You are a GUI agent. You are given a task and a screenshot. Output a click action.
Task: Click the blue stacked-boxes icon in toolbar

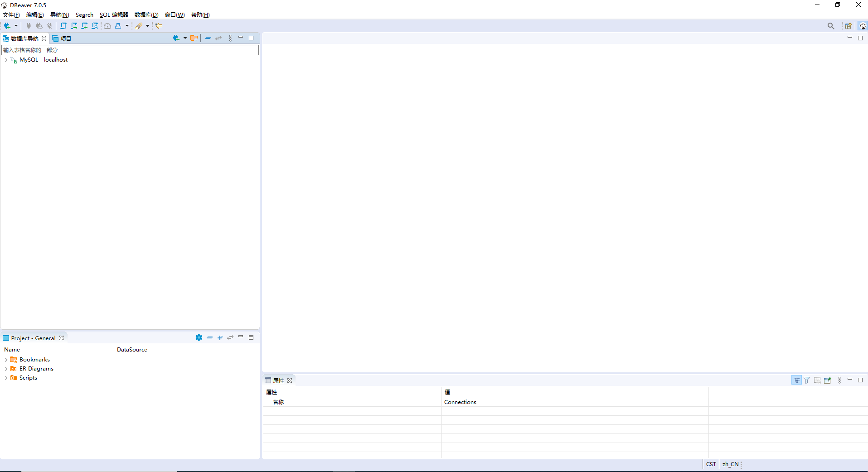pos(118,26)
